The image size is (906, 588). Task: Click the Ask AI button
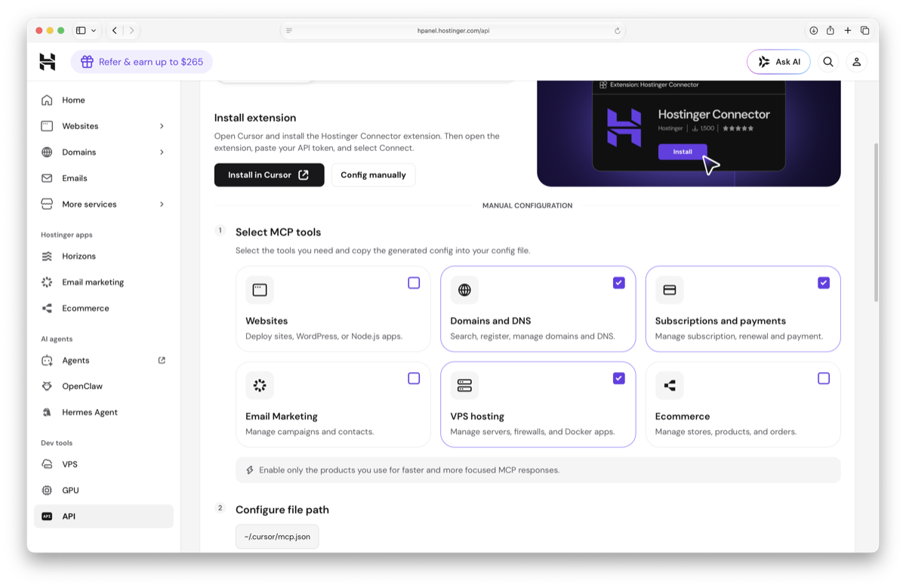tap(778, 62)
